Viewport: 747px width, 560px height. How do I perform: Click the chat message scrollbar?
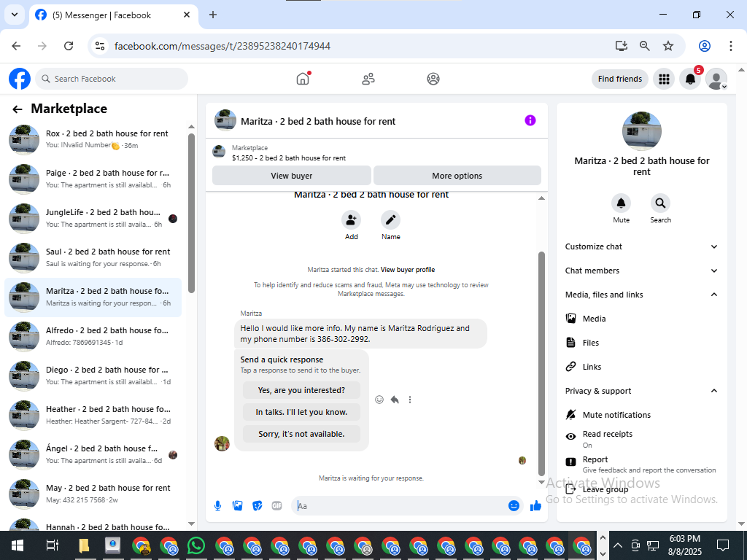541,364
